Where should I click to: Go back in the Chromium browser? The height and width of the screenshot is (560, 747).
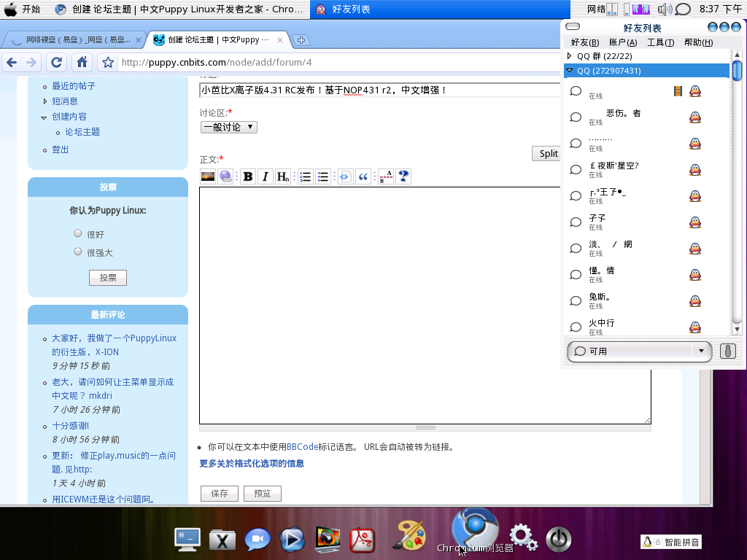point(12,63)
